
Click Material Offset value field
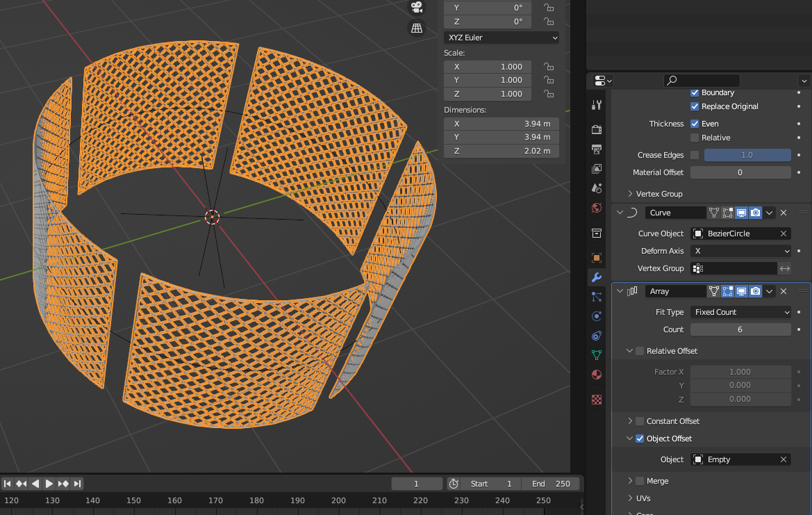click(740, 172)
